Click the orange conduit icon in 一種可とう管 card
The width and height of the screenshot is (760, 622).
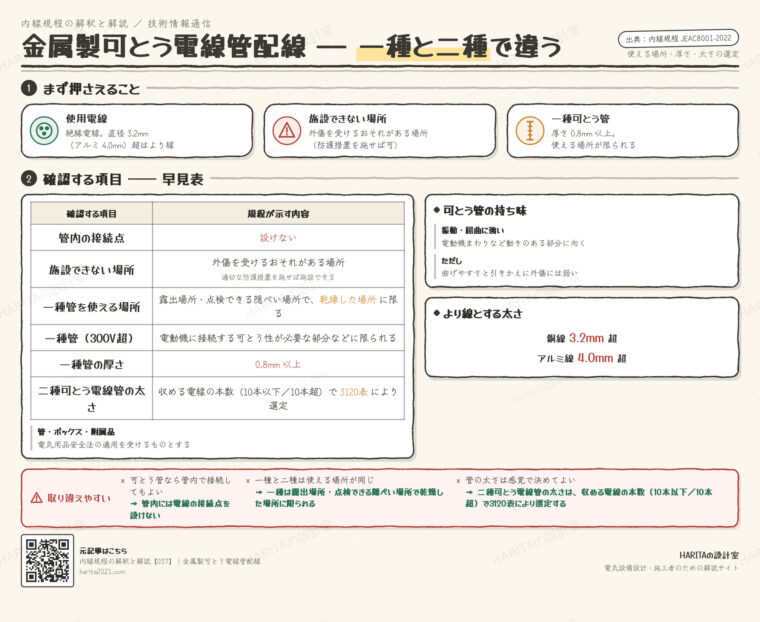coord(530,130)
